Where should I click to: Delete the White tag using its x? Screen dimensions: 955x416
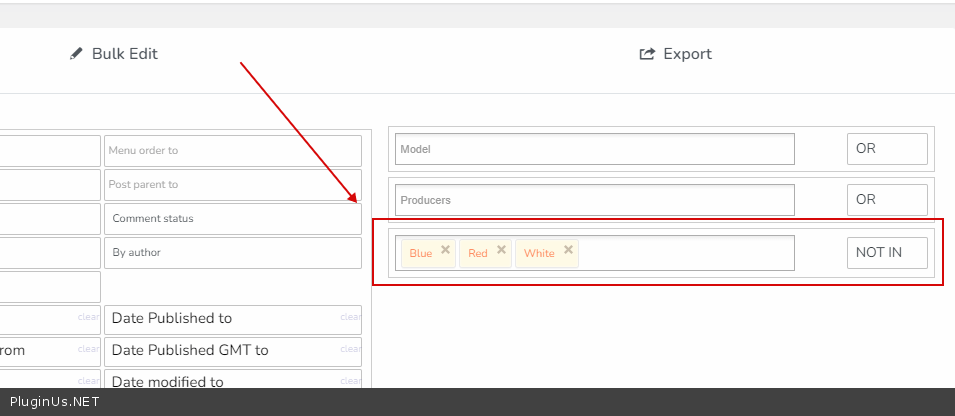click(569, 250)
